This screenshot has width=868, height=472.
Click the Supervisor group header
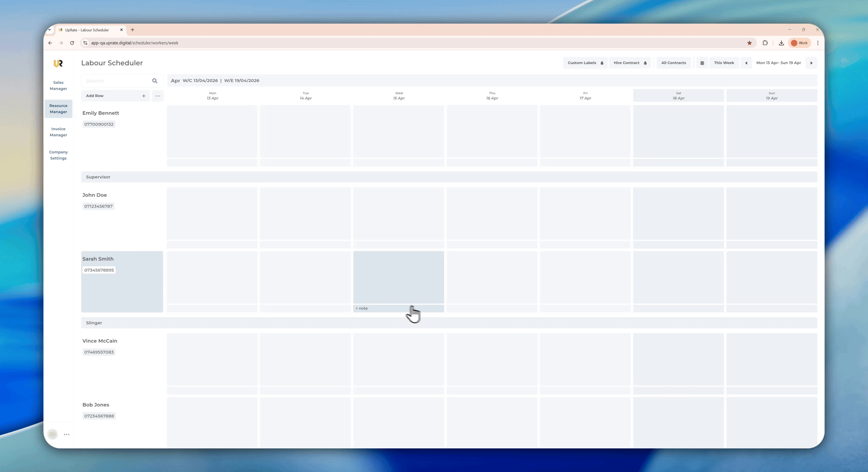[x=449, y=177]
